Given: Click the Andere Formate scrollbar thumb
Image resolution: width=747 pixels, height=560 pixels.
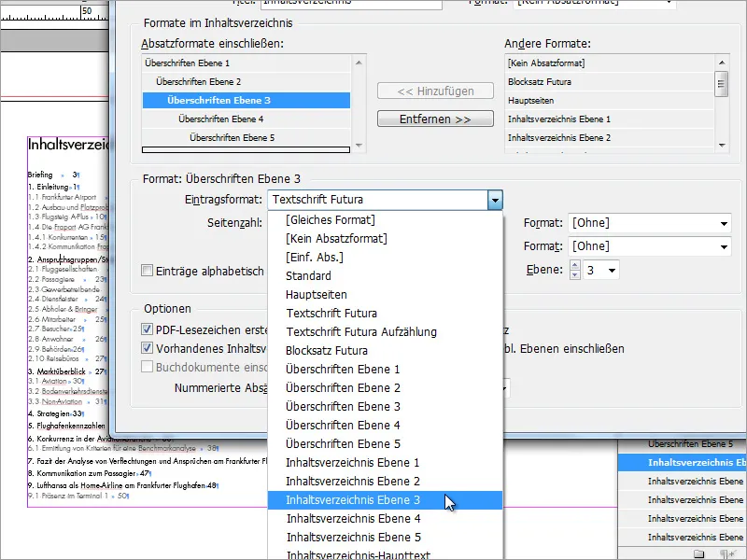Looking at the screenshot, I should pos(721,84).
